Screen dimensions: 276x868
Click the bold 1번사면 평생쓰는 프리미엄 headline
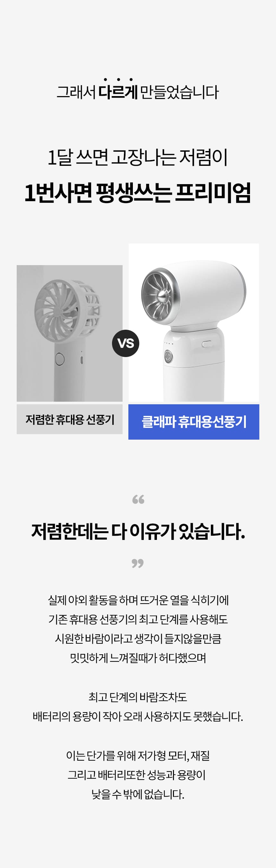138,193
